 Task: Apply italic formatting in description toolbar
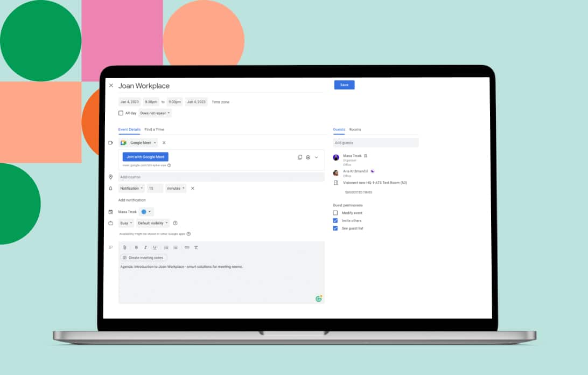[x=145, y=247]
